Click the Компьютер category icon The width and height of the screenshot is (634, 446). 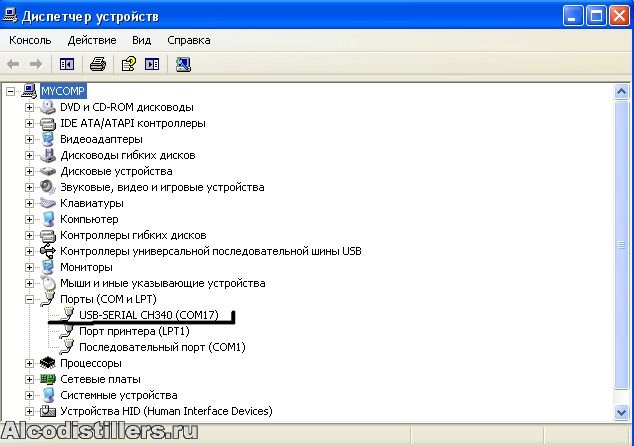(48, 219)
